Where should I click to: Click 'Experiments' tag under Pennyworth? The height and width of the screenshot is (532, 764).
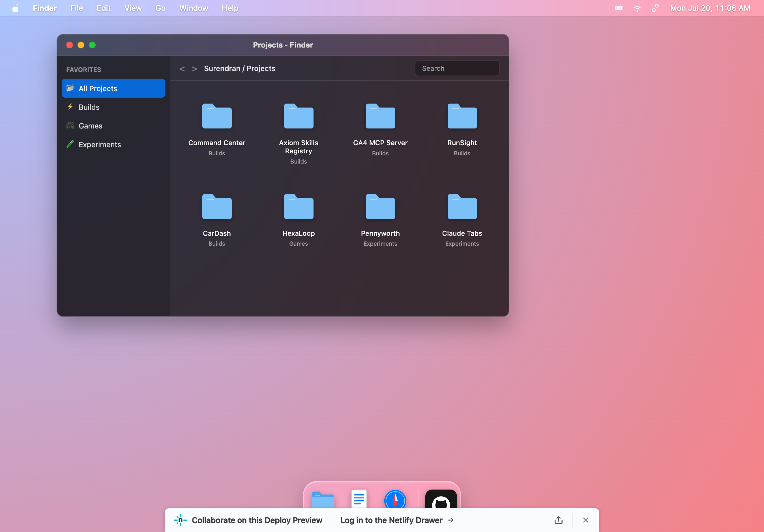point(380,244)
